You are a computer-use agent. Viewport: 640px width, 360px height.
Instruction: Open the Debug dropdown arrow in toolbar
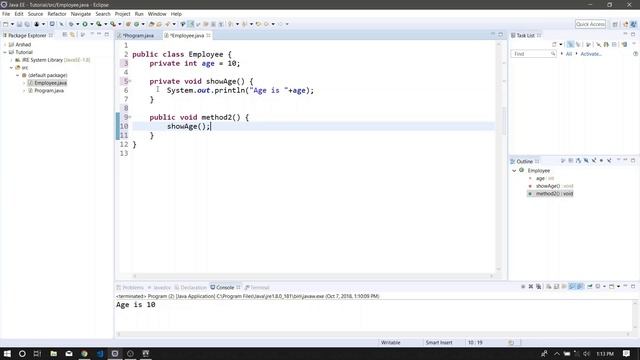78,24
